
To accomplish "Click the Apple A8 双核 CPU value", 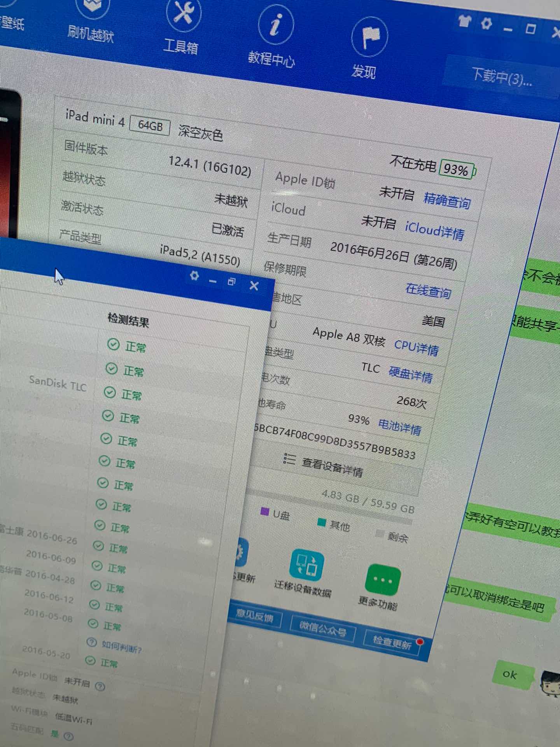I will (x=349, y=337).
